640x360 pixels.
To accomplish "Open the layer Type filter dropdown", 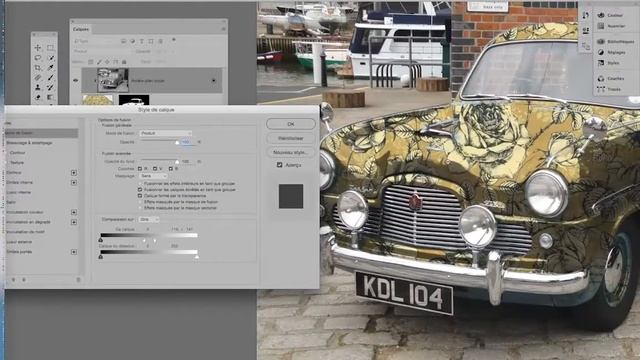I will (x=94, y=41).
